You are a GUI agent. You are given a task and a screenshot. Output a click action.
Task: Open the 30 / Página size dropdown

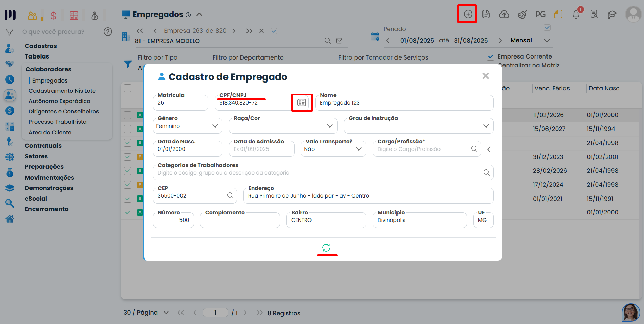pyautogui.click(x=146, y=313)
